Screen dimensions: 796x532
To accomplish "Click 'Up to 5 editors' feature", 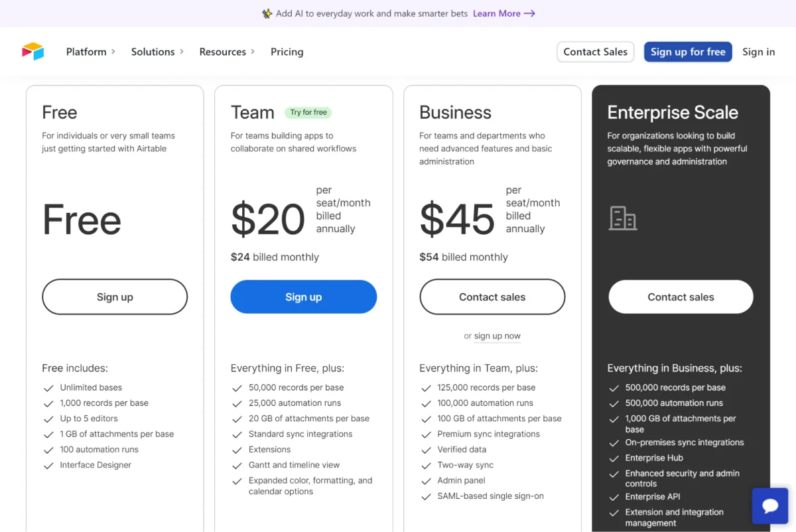I will (x=89, y=419).
